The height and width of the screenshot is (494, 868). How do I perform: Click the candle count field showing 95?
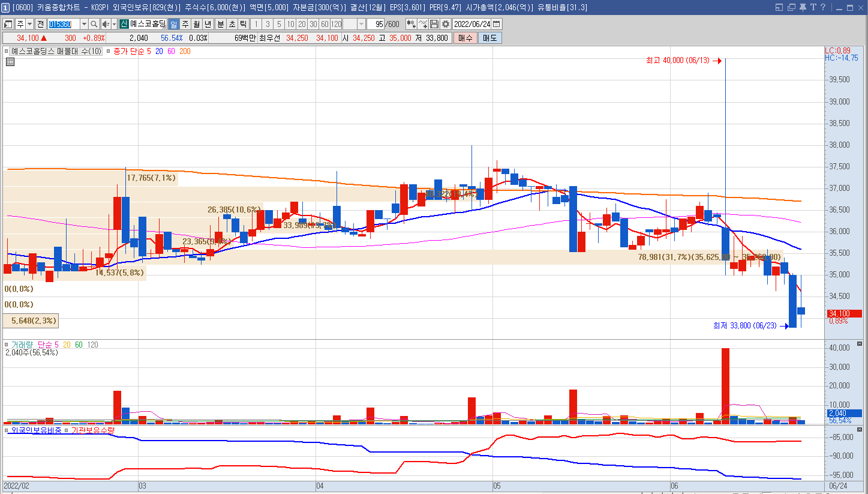[x=376, y=24]
